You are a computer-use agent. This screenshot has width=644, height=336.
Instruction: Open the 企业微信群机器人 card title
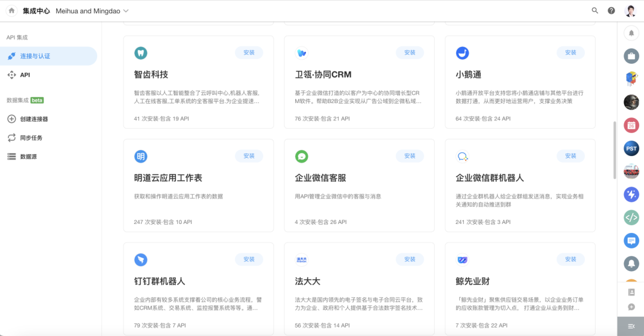coord(490,178)
